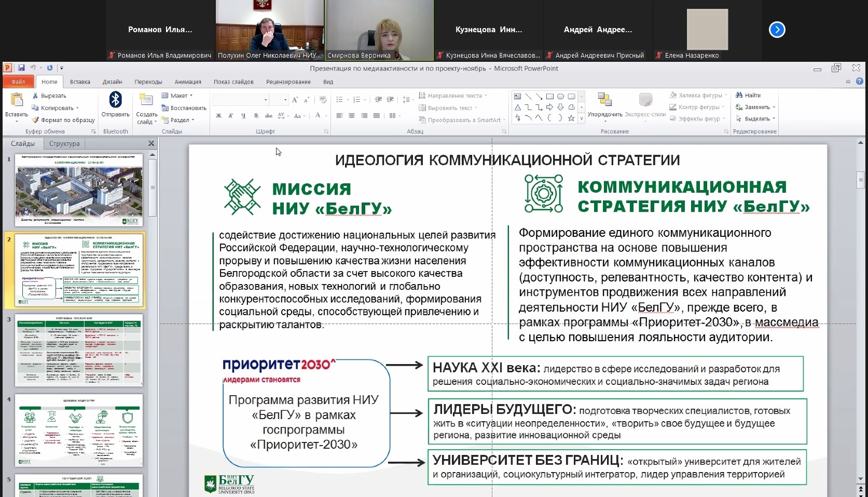This screenshot has height=497, width=868.
Task: Select the star shape in shapes gallery
Action: [571, 118]
